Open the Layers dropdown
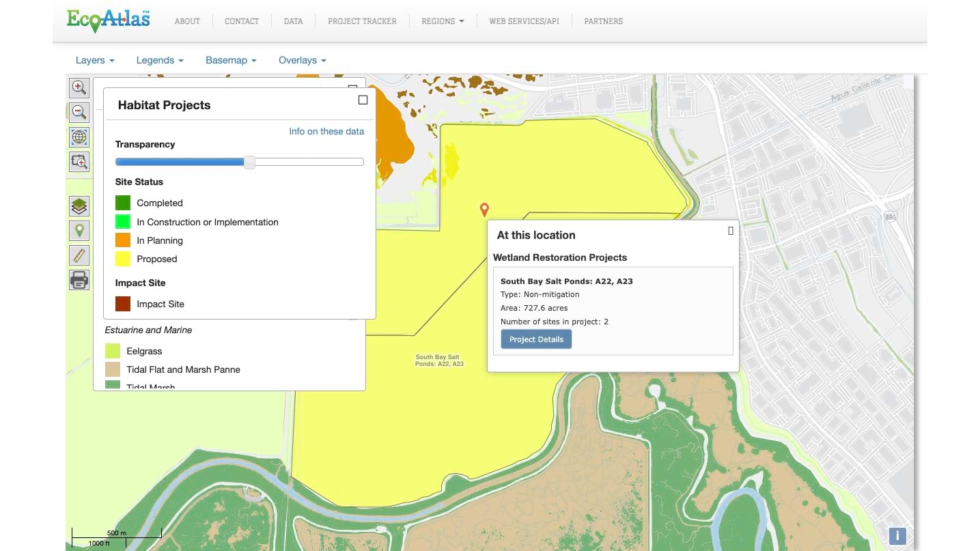This screenshot has height=551, width=980. point(94,60)
